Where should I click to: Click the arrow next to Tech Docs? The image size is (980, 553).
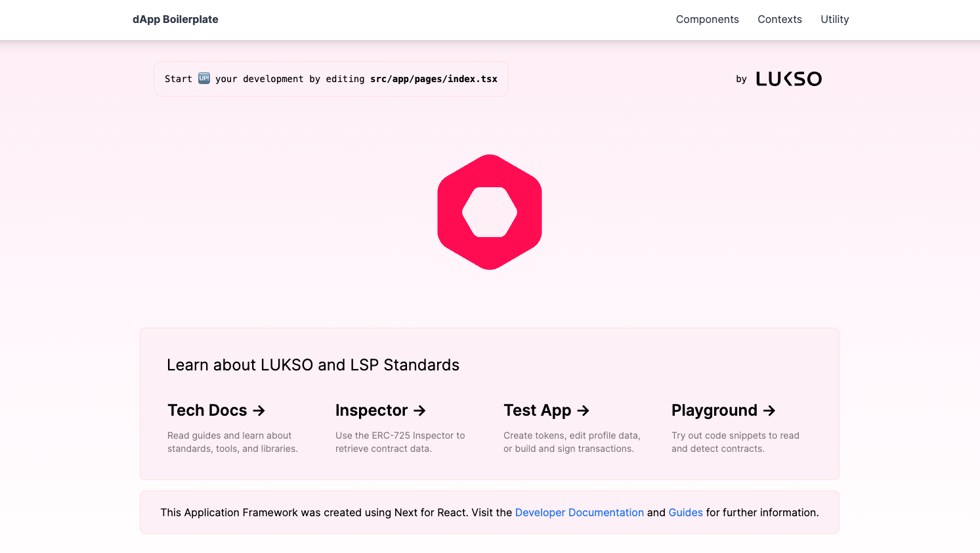259,410
